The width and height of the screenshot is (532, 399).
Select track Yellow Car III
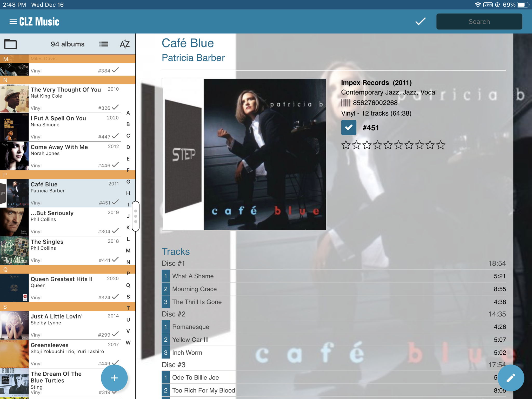tap(334, 340)
